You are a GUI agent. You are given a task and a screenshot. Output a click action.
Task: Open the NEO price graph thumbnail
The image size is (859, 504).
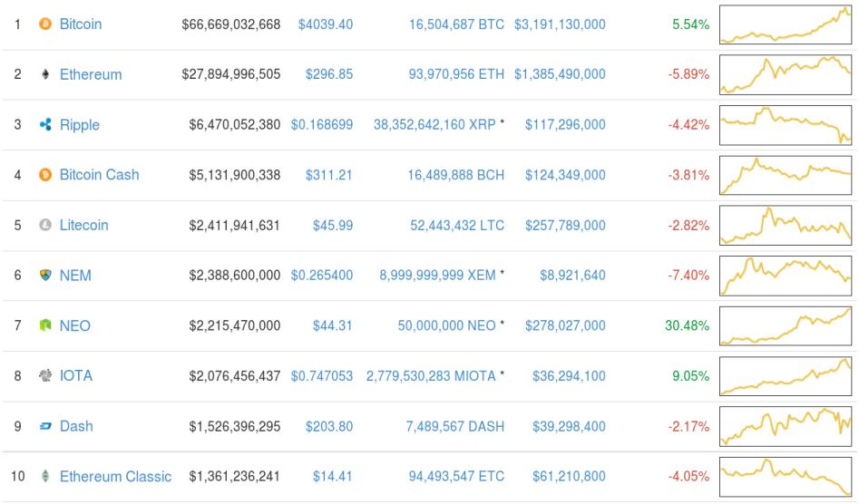(785, 326)
